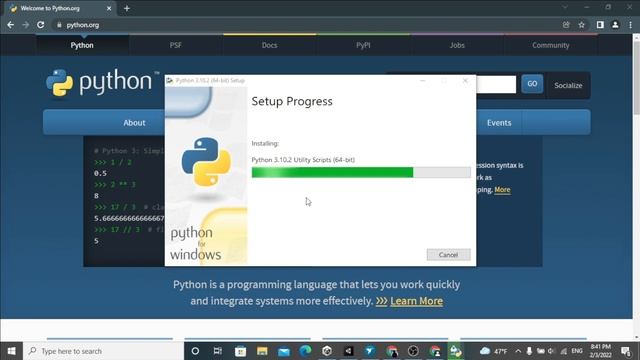Select the Welcome to Python.org tab
Screen dimensions: 640x360
pos(61,8)
